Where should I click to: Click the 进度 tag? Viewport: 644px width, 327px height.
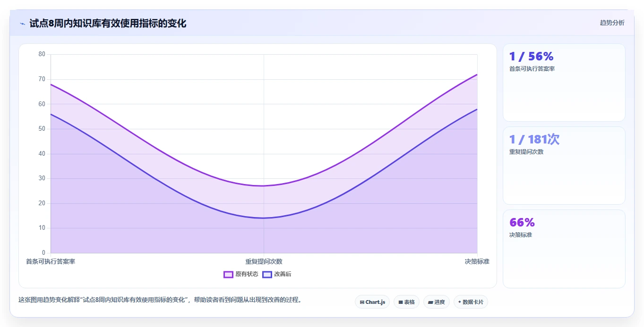437,302
